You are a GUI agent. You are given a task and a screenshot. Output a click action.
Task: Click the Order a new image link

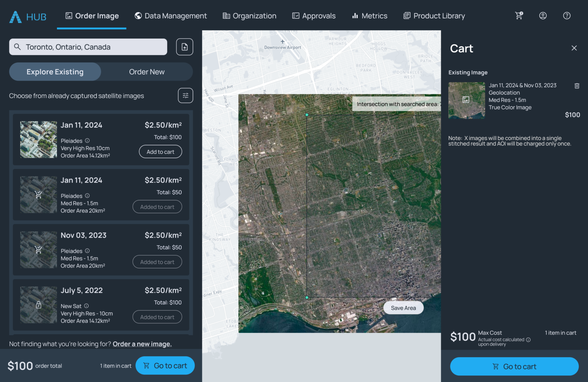point(142,344)
